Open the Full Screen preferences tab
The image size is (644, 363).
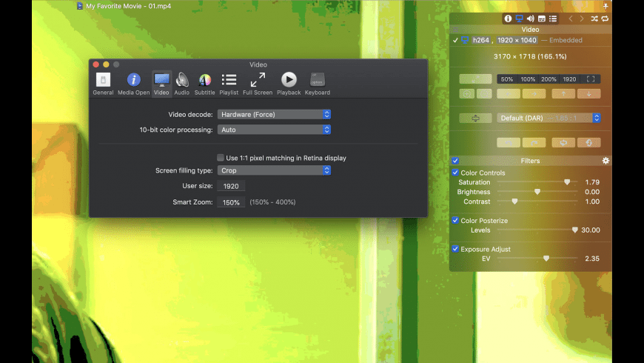pyautogui.click(x=258, y=84)
